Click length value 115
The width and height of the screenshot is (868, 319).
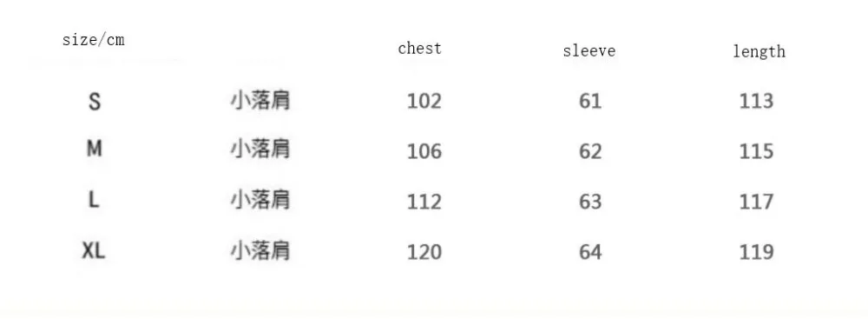(757, 151)
